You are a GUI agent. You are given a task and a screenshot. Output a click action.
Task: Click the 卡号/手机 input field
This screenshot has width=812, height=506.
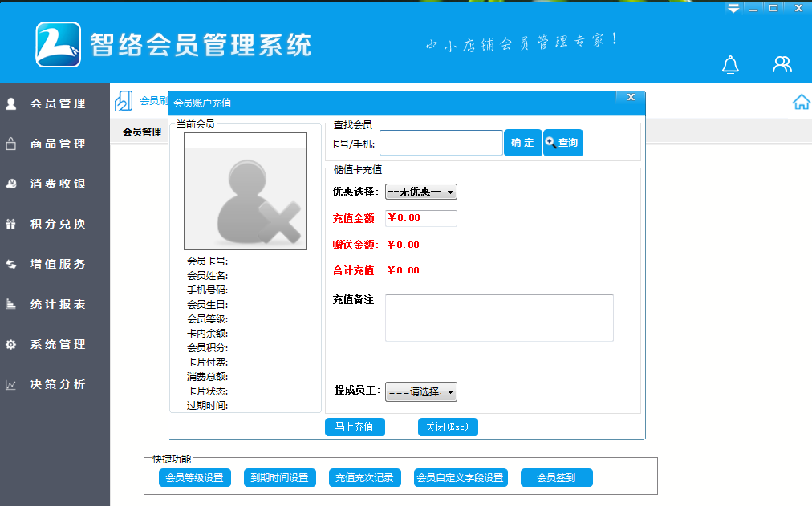point(441,142)
